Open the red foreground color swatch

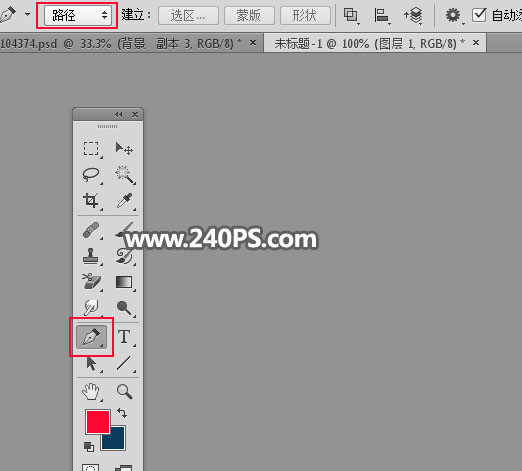tap(98, 422)
